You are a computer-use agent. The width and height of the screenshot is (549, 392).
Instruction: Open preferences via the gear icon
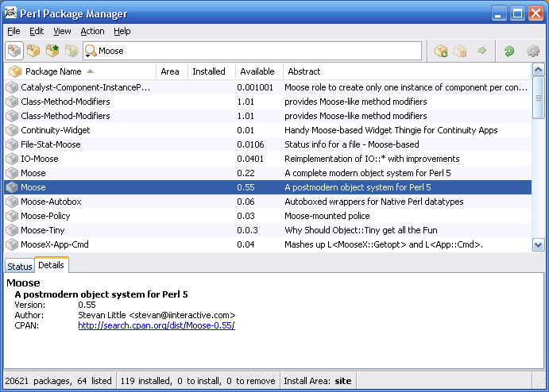pos(533,51)
